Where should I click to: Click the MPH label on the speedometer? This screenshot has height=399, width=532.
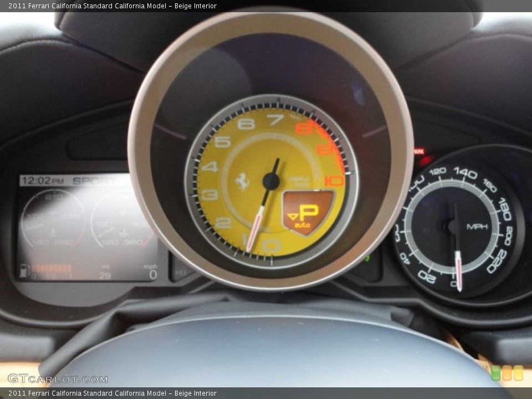[x=477, y=227]
